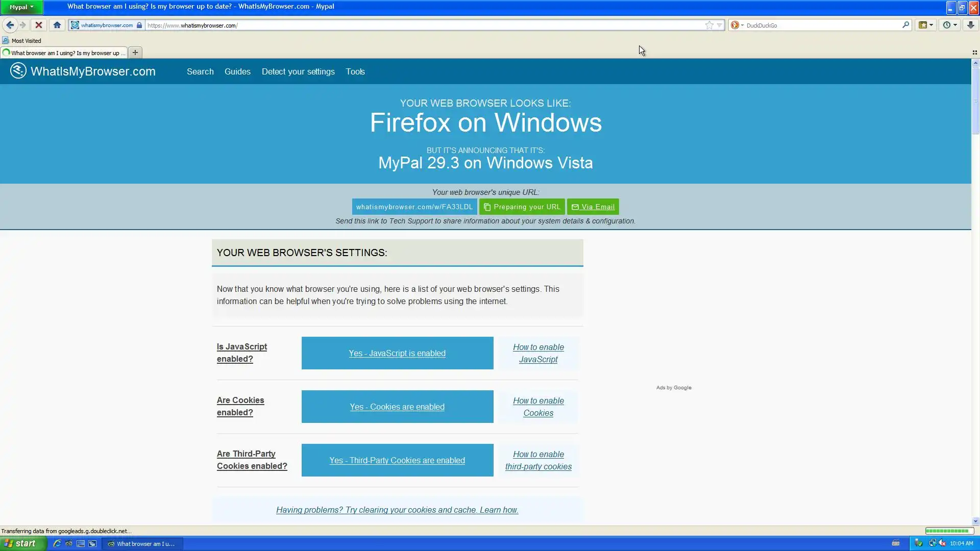Open the Bookmarks menu dropdown button

[x=925, y=25]
